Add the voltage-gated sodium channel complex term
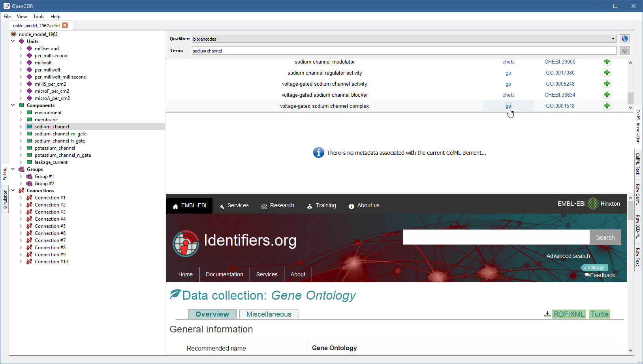The height and width of the screenshot is (364, 643). pos(607,106)
